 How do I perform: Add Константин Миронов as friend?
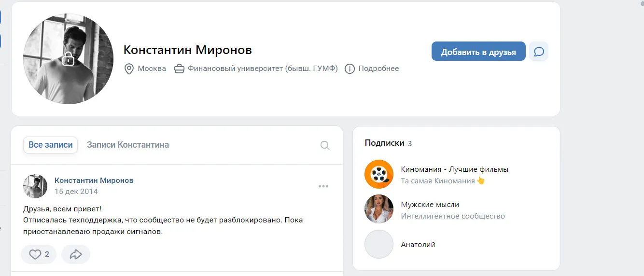click(x=478, y=51)
